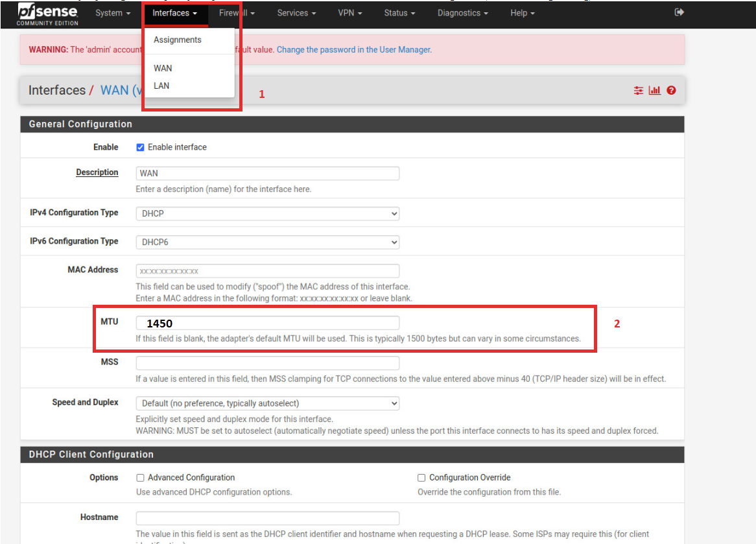Click the pfSense logo icon
Screen dimensions: 756x544
click(x=48, y=14)
